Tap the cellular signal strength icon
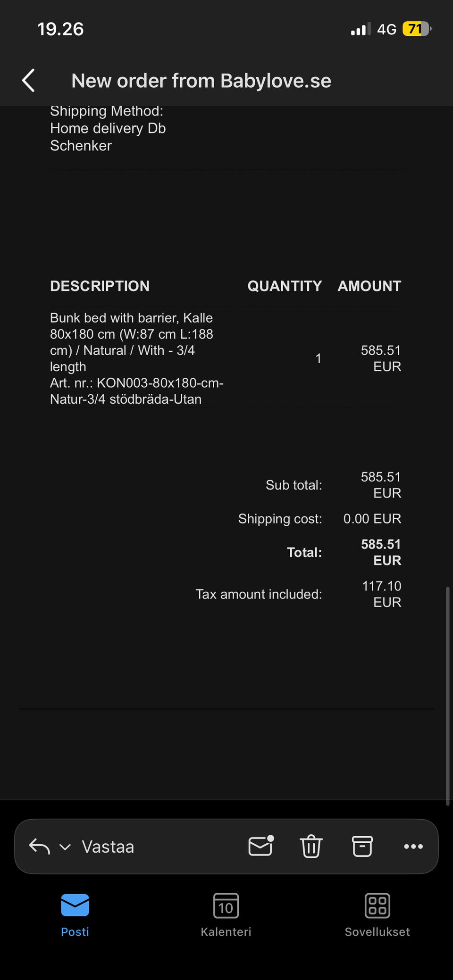The height and width of the screenshot is (980, 453). click(361, 29)
